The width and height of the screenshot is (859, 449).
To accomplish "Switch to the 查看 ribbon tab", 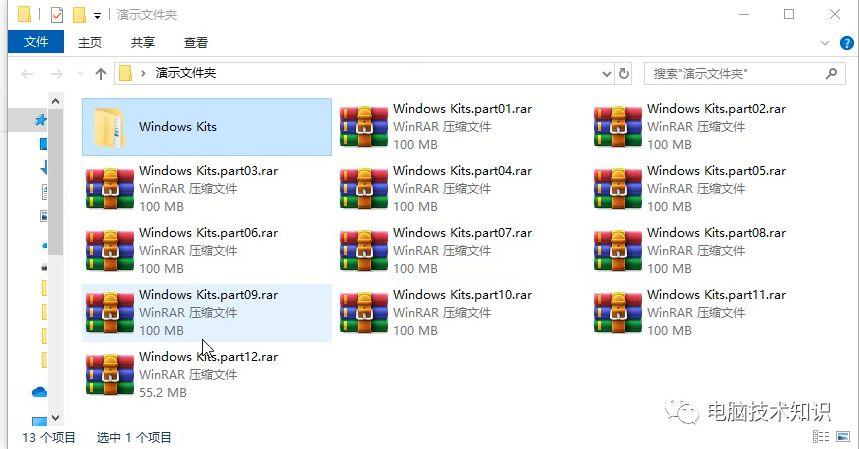I will coord(196,42).
